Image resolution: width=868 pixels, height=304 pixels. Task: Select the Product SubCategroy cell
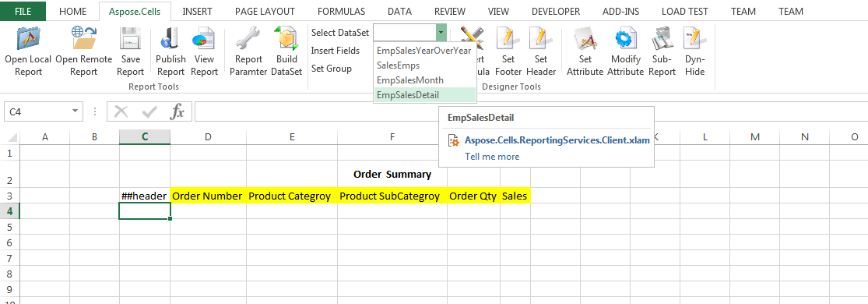(x=392, y=196)
